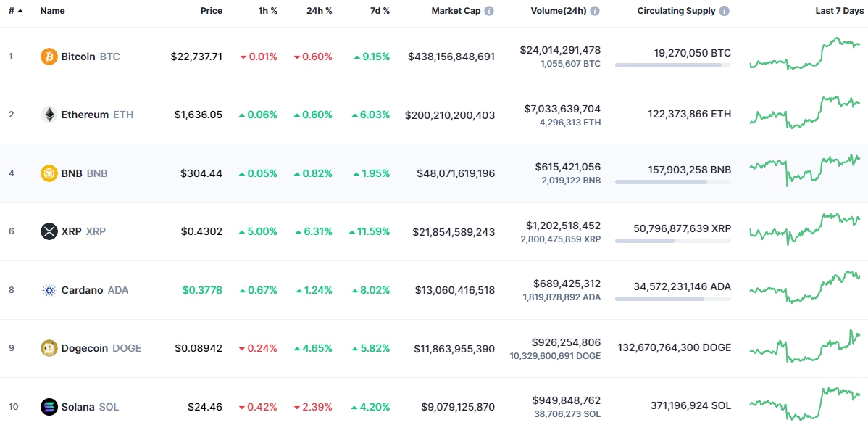This screenshot has width=868, height=433.
Task: Sort table by Name column header
Action: [x=53, y=11]
